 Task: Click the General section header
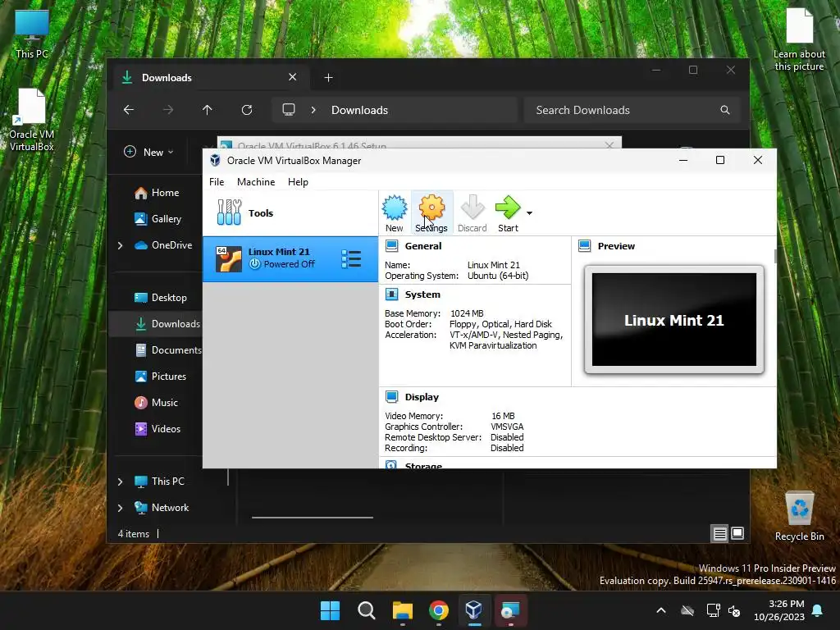point(423,246)
